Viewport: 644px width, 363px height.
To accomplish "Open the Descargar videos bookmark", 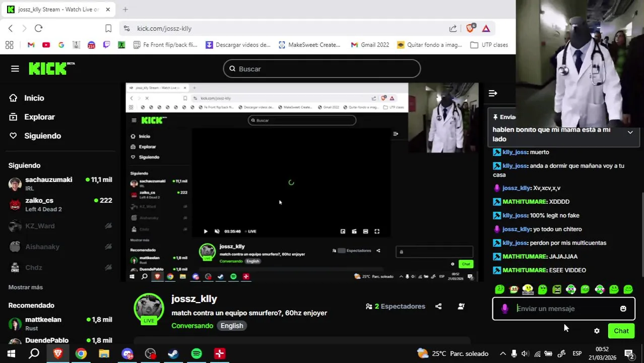I will (x=238, y=45).
